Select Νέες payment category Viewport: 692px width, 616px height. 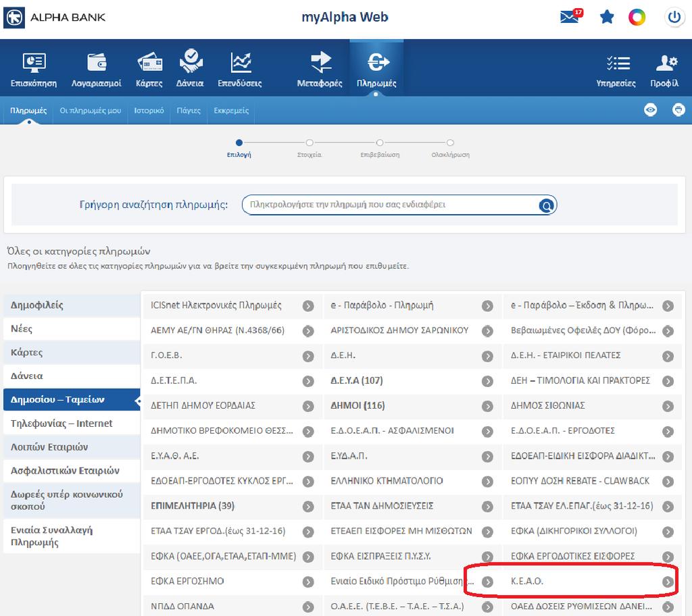(72, 329)
